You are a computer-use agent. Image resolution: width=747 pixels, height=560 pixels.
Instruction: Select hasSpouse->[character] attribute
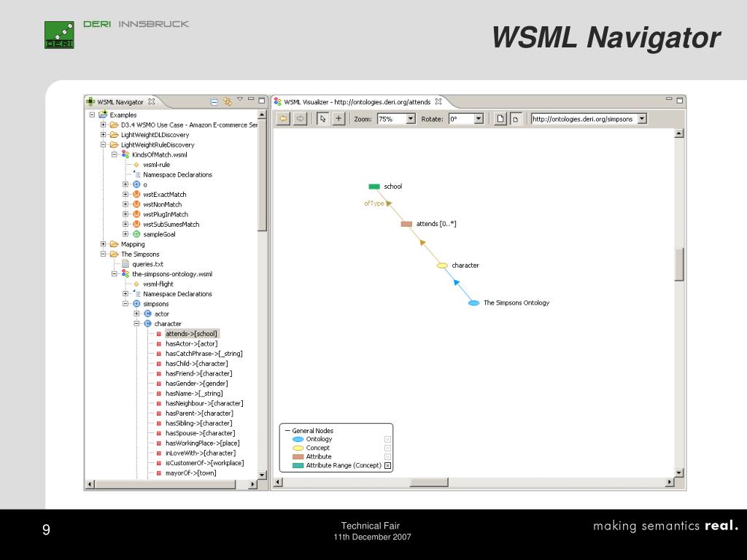point(200,433)
